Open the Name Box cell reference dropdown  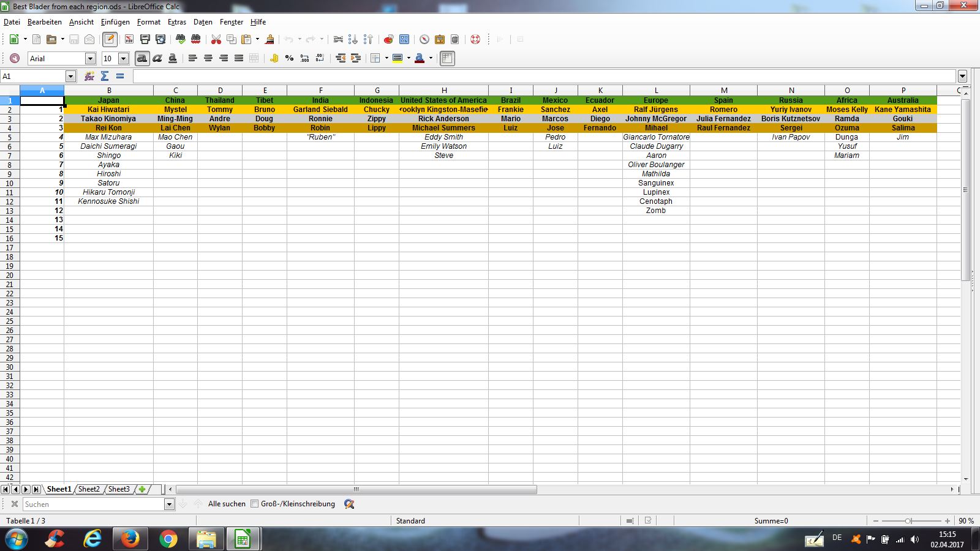point(70,76)
